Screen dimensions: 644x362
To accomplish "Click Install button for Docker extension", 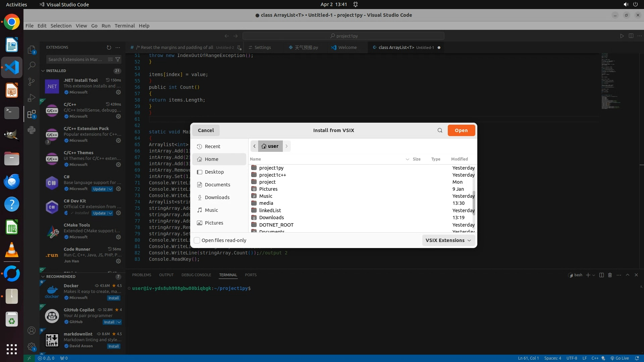I will 113,298.
